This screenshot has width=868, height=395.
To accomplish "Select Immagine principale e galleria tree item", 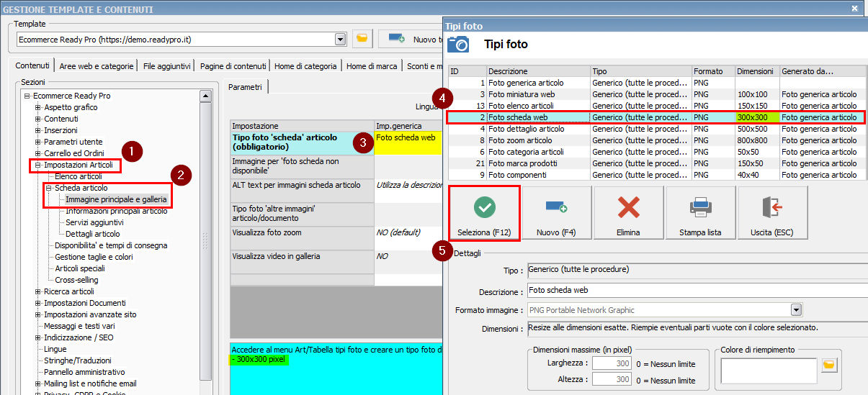I will 116,199.
